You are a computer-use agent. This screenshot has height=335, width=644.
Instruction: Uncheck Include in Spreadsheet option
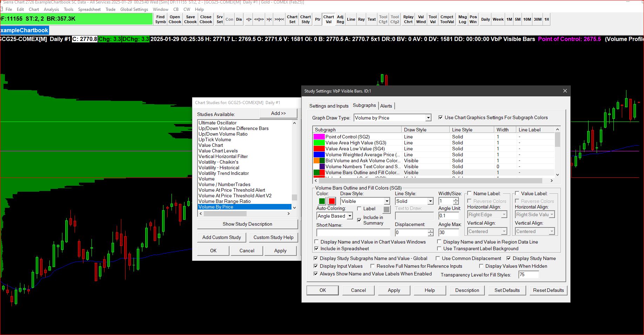tap(317, 248)
